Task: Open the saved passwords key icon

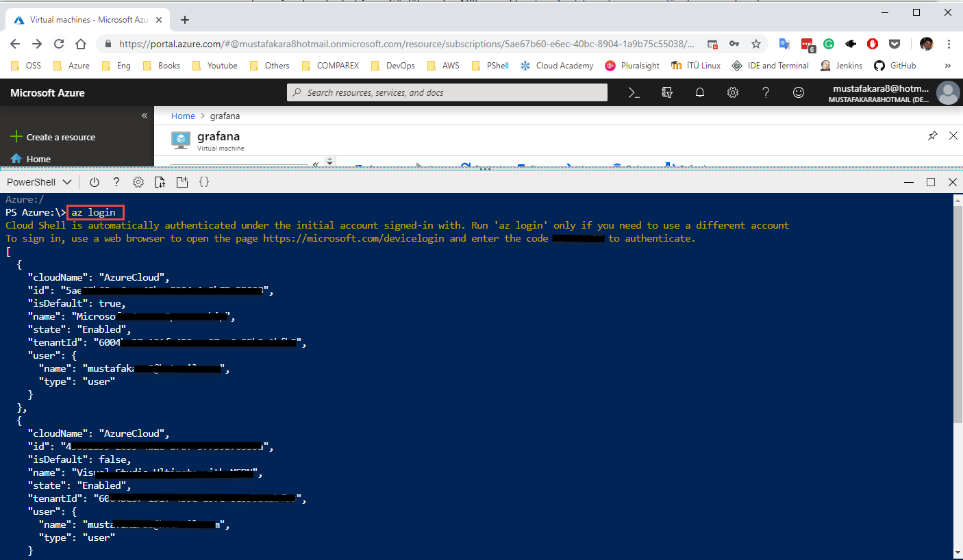Action: 734,44
